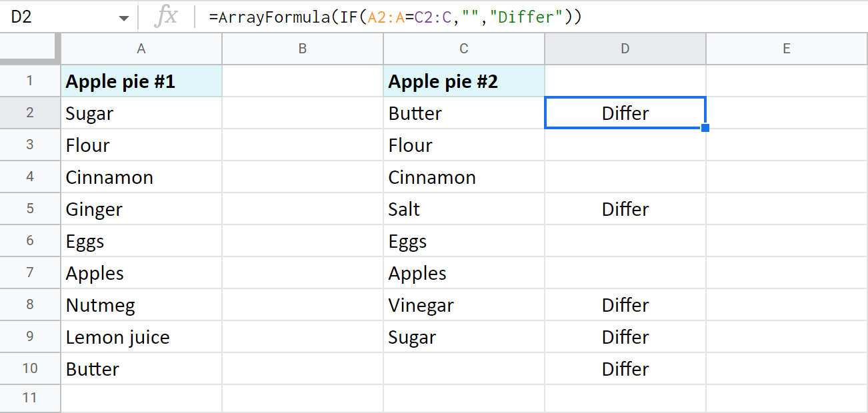Select column A header
The image size is (868, 413).
tap(141, 49)
